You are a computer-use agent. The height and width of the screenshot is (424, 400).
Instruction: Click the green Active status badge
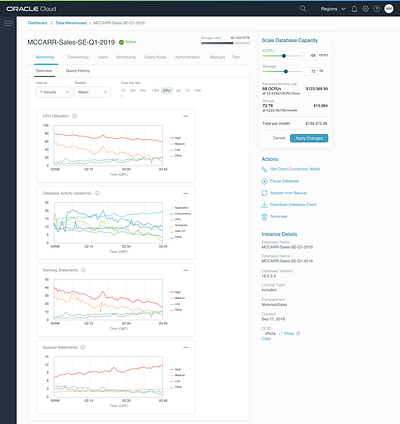tap(127, 42)
